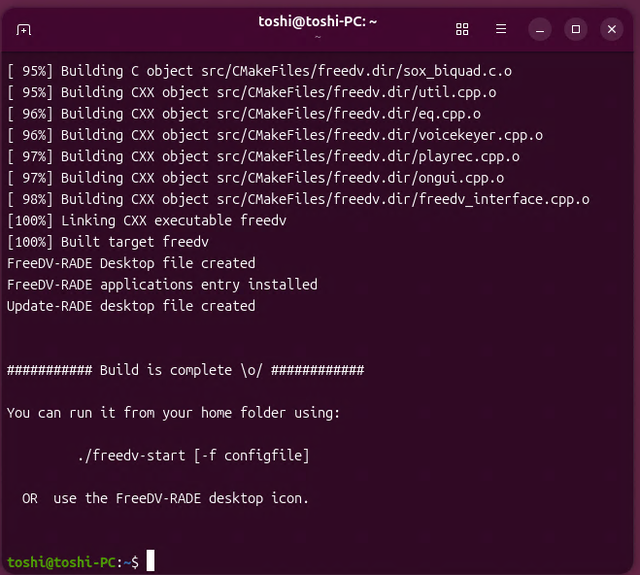Click FreeDV-RADE applications entry installed line
Screen dimensions: 640x575
tap(162, 285)
